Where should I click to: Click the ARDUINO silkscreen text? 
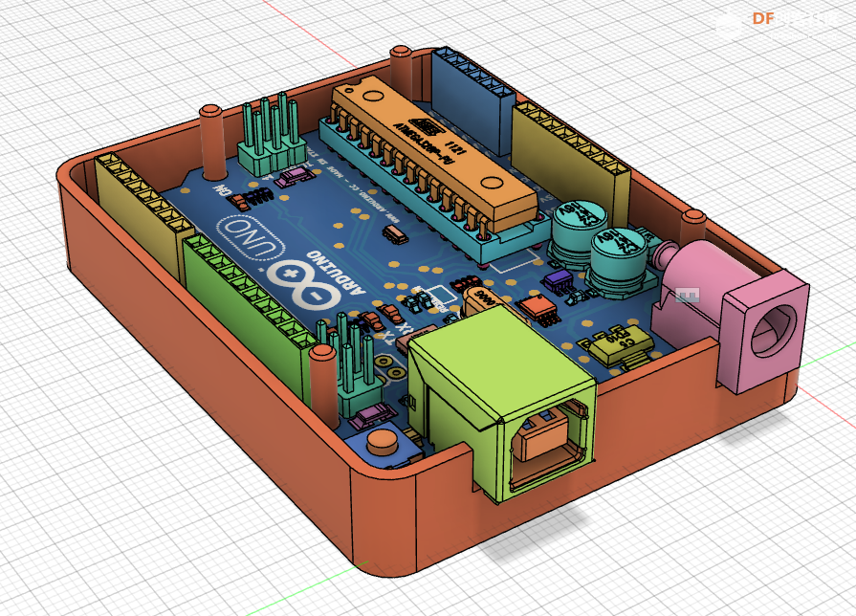coord(338,273)
